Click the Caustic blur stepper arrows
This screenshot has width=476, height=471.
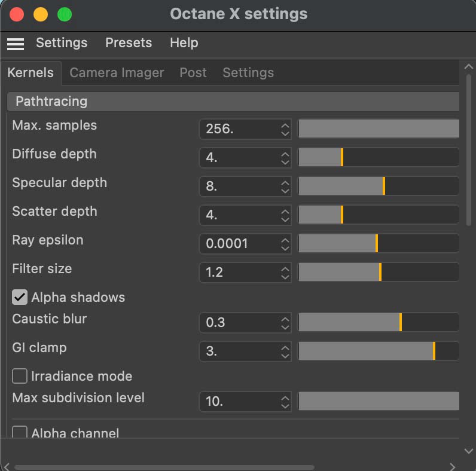[x=285, y=323]
